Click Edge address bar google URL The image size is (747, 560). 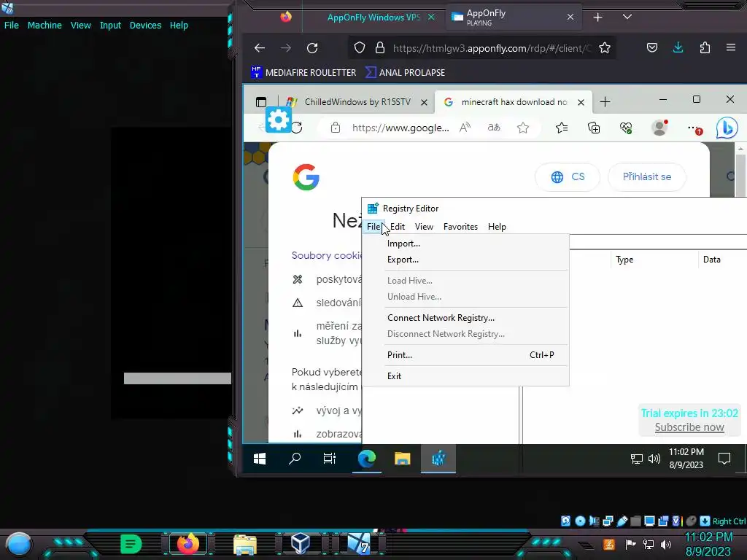tap(400, 128)
